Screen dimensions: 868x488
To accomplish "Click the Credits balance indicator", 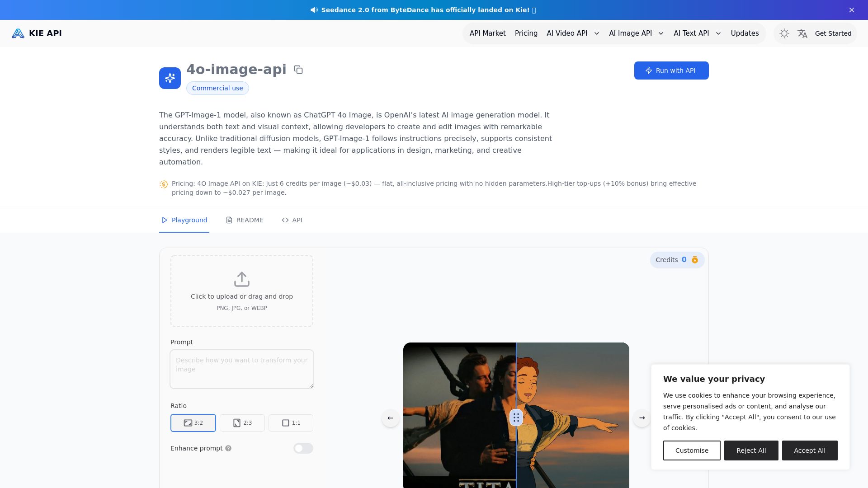I will click(x=677, y=260).
